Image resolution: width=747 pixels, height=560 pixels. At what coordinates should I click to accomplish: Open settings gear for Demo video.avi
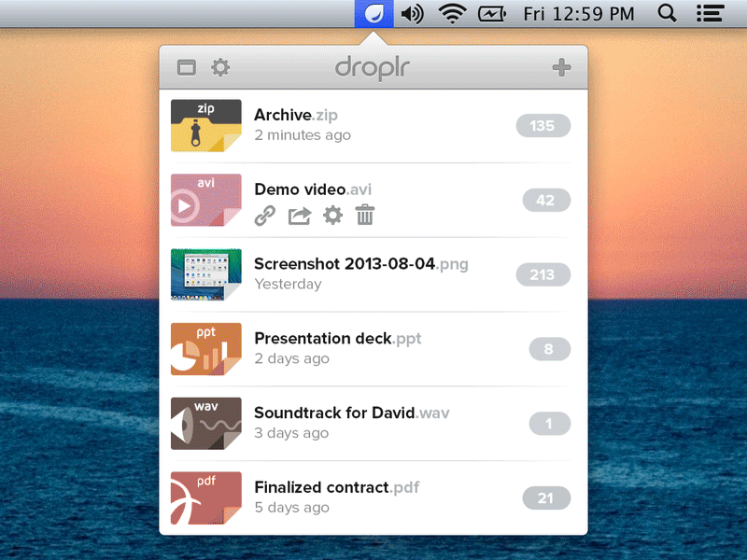click(333, 216)
